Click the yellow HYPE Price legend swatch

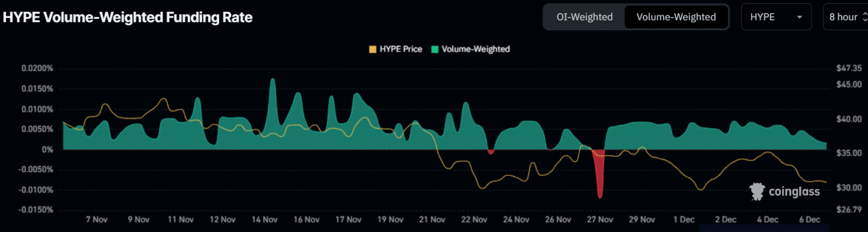pos(372,49)
